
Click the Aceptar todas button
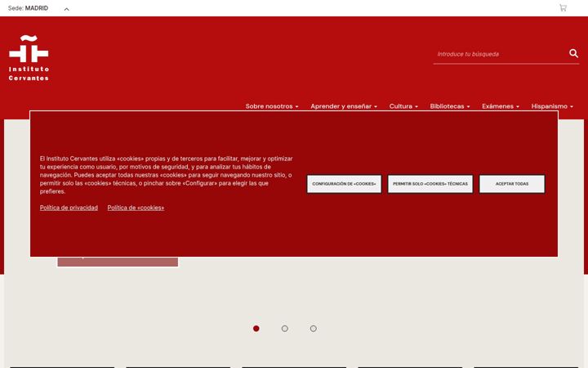point(512,184)
